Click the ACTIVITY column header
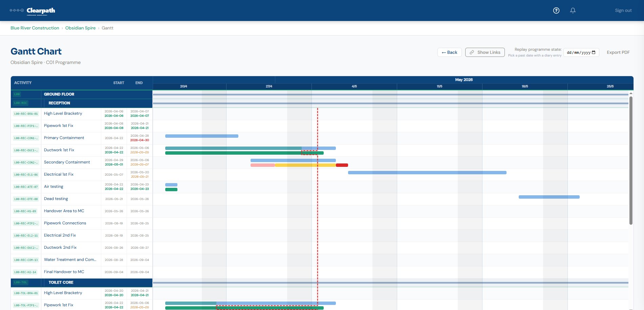Image resolution: width=644 pixels, height=310 pixels. click(x=23, y=83)
